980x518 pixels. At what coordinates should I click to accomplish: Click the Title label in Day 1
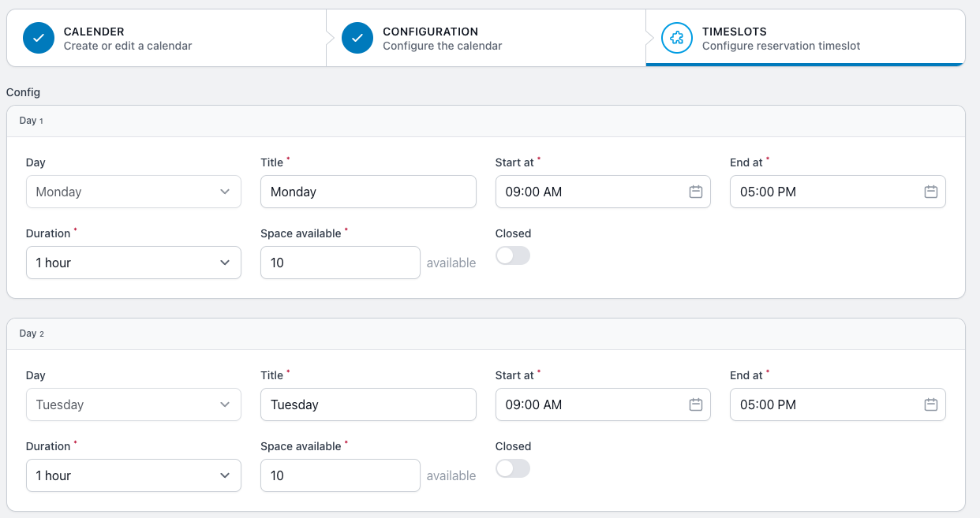(x=271, y=162)
